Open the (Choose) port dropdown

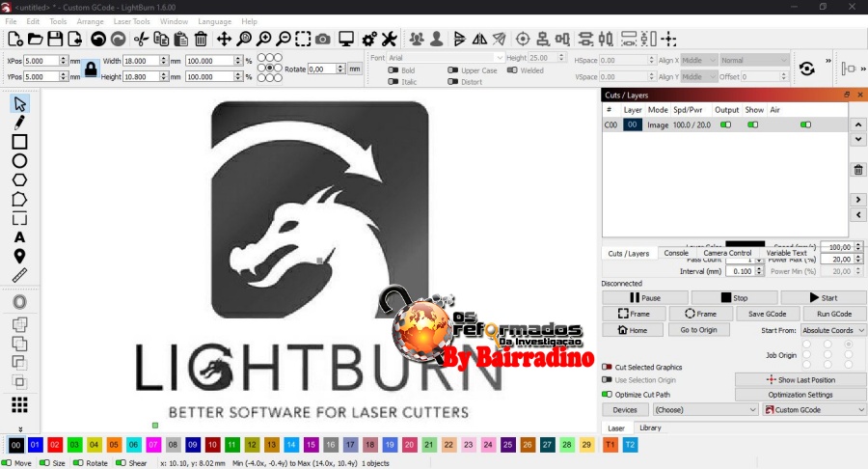point(705,409)
